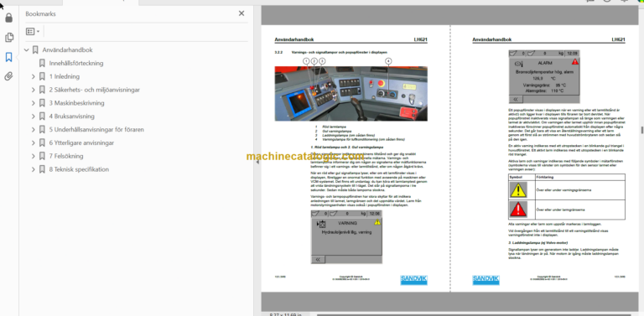This screenshot has width=644, height=316.
Task: Jump to 7 Felsökning bookmark text
Action: pos(66,156)
